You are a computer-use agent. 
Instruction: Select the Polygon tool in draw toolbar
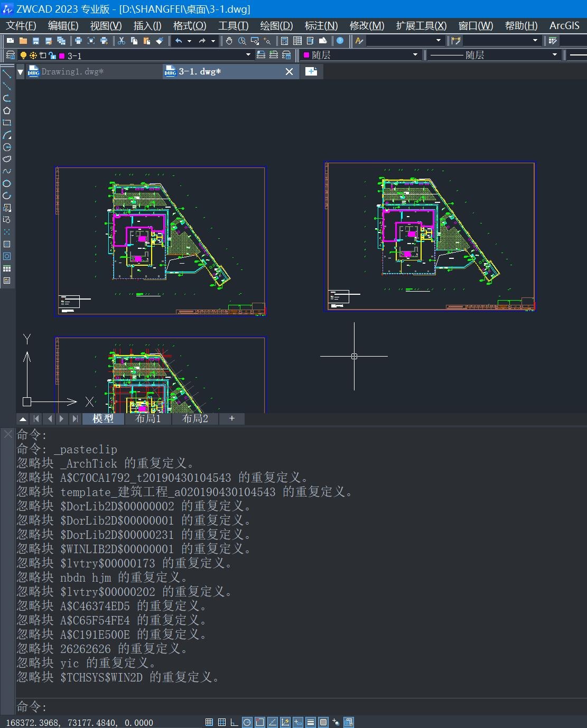[x=7, y=110]
